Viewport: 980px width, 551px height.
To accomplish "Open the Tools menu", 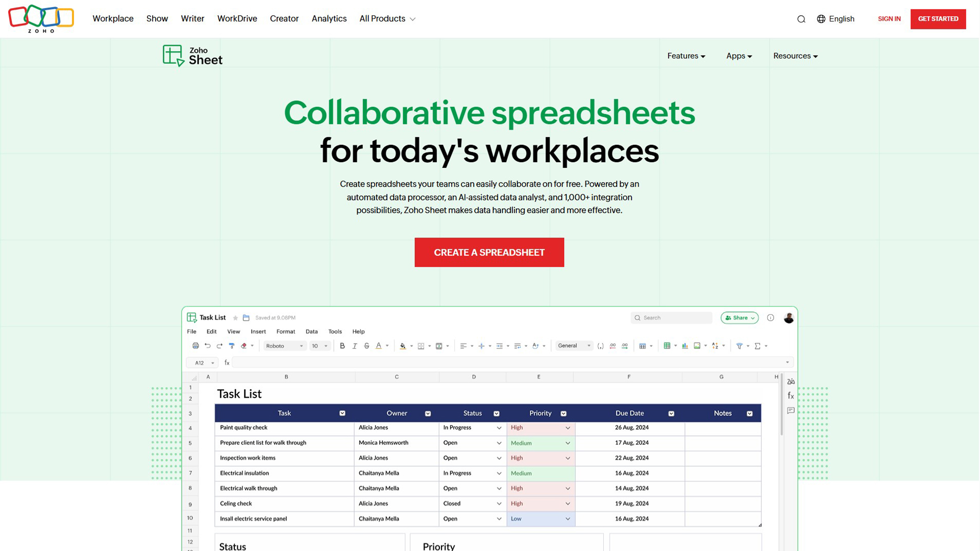I will (x=335, y=332).
